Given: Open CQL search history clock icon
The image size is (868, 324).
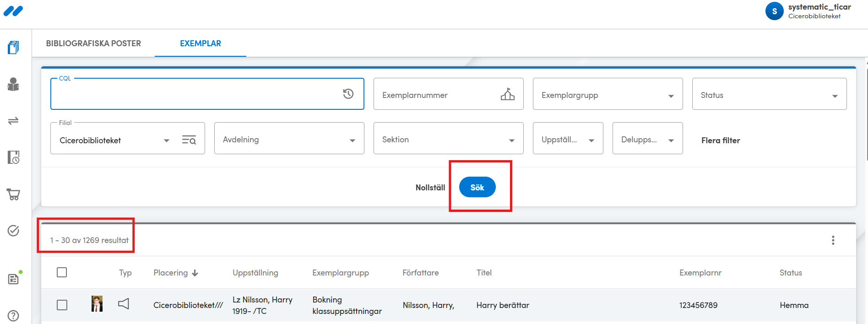Looking at the screenshot, I should click(348, 94).
